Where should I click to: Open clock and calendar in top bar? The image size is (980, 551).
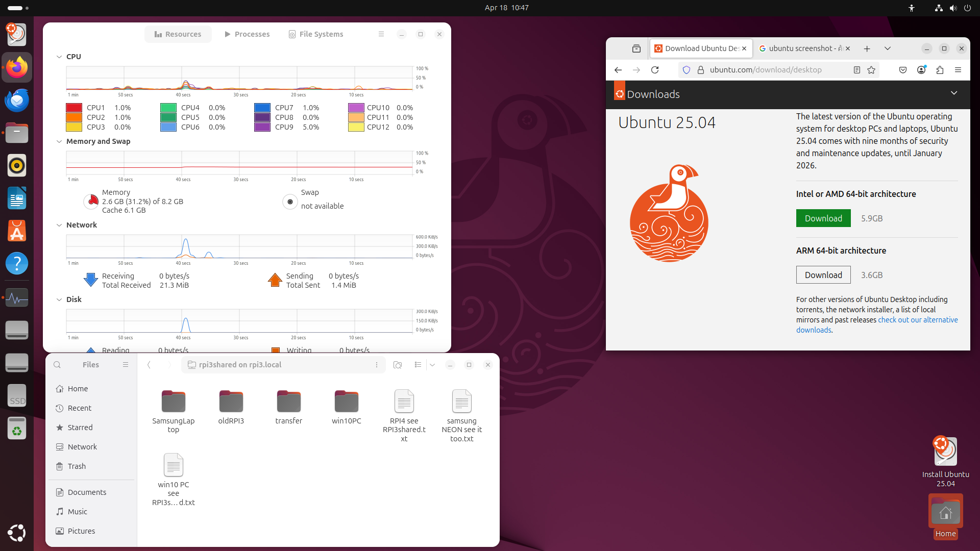(507, 8)
